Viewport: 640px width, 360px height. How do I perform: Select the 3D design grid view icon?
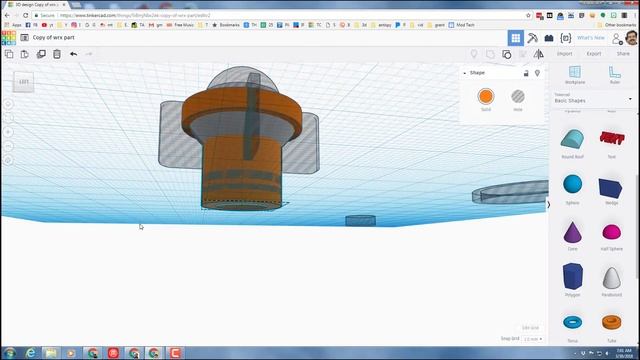(516, 38)
